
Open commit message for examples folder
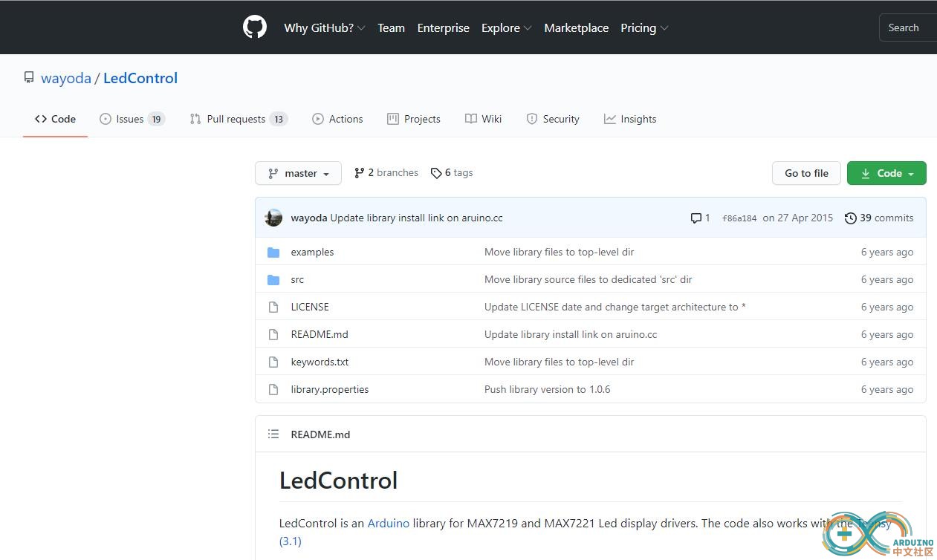click(x=560, y=253)
